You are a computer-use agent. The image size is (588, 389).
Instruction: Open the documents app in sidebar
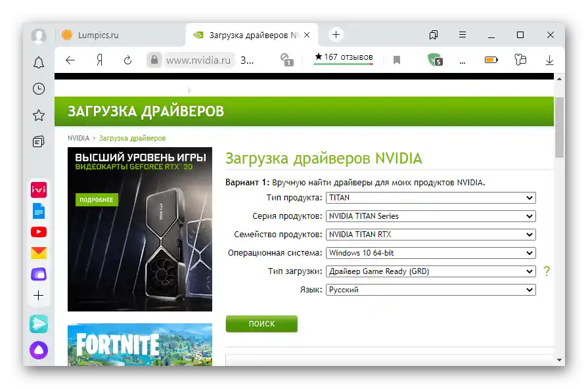tap(39, 211)
